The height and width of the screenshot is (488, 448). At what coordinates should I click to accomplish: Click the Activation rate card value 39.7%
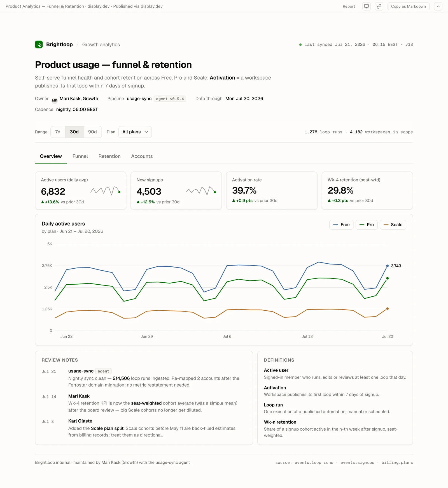244,190
